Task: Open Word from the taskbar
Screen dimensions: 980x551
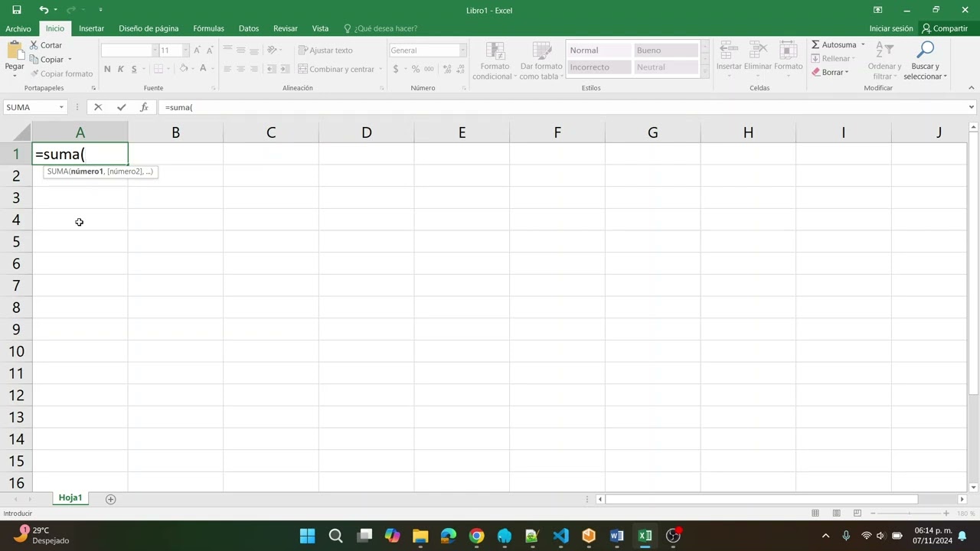Action: (x=616, y=536)
